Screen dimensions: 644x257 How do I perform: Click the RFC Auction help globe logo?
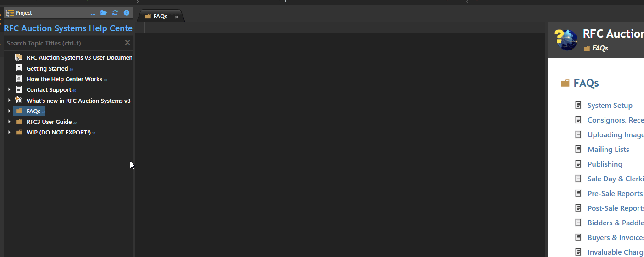pos(566,39)
